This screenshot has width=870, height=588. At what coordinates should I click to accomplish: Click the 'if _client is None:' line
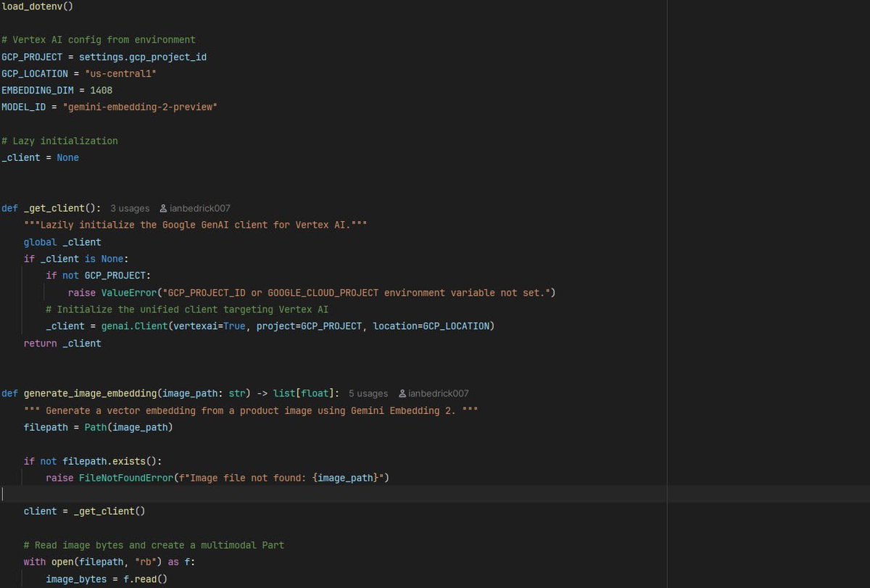(76, 259)
